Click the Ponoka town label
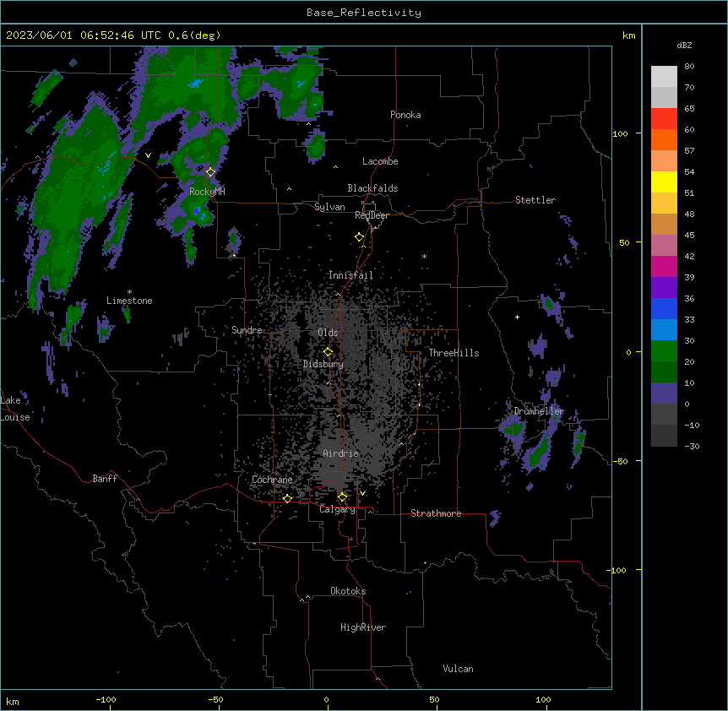This screenshot has height=711, width=728. coord(405,115)
